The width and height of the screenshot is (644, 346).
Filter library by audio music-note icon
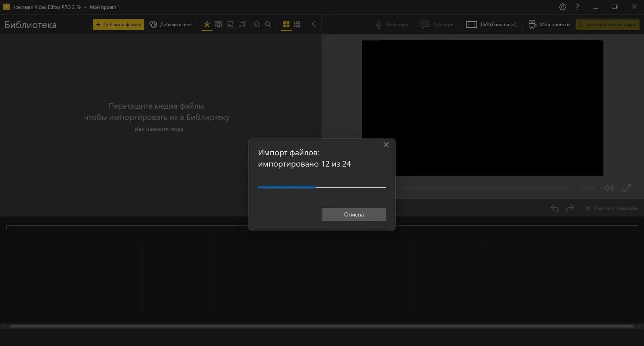pyautogui.click(x=242, y=25)
